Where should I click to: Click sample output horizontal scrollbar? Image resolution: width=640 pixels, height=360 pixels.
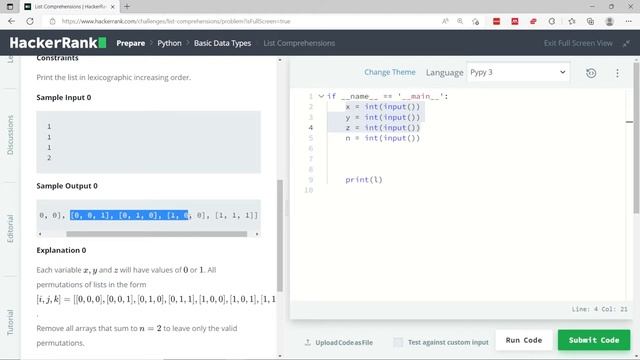pyautogui.click(x=157, y=234)
